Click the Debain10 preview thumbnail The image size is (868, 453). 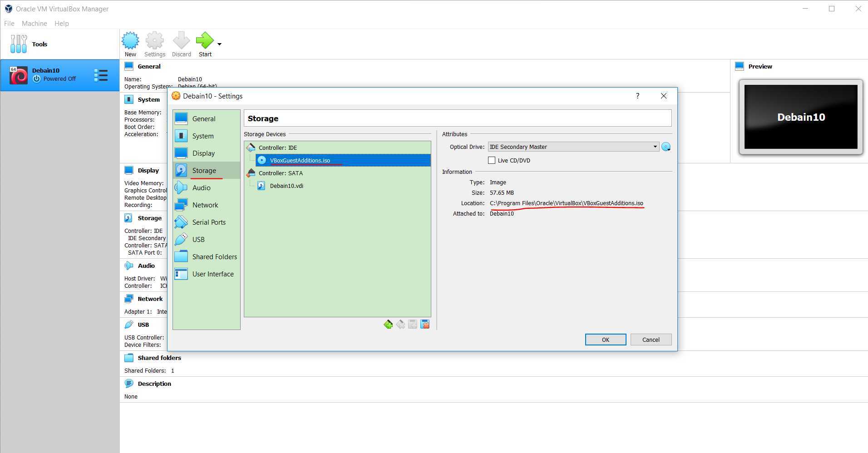(x=801, y=117)
